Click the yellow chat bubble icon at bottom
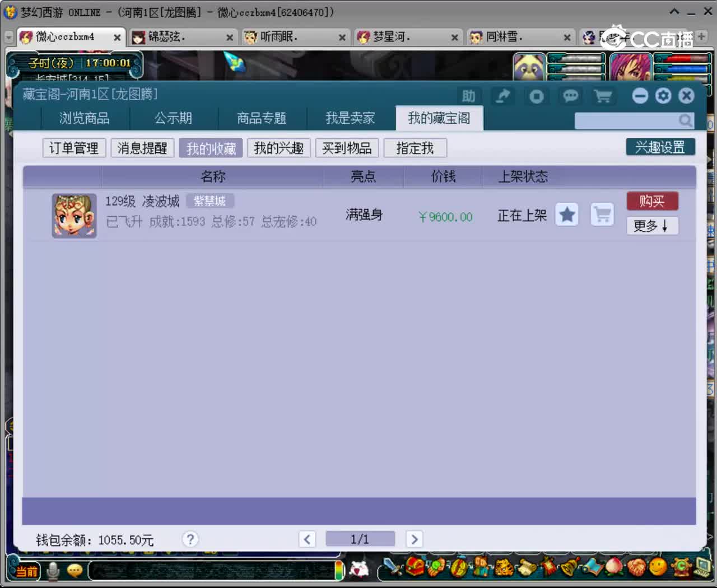The height and width of the screenshot is (588, 717). (75, 571)
